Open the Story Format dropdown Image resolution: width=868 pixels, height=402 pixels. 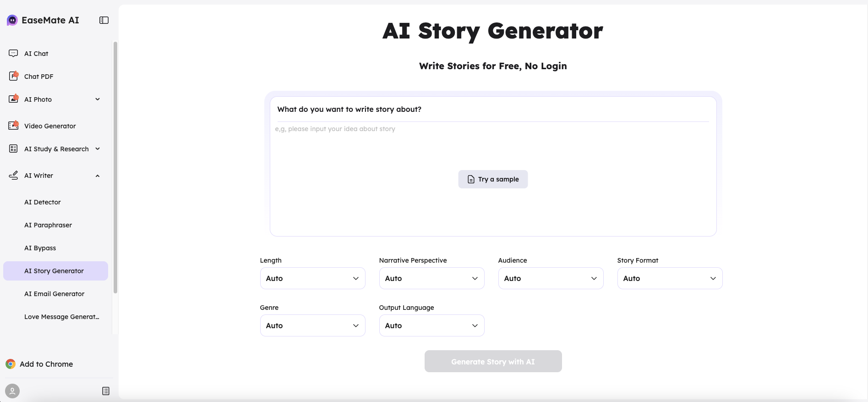[x=669, y=278]
